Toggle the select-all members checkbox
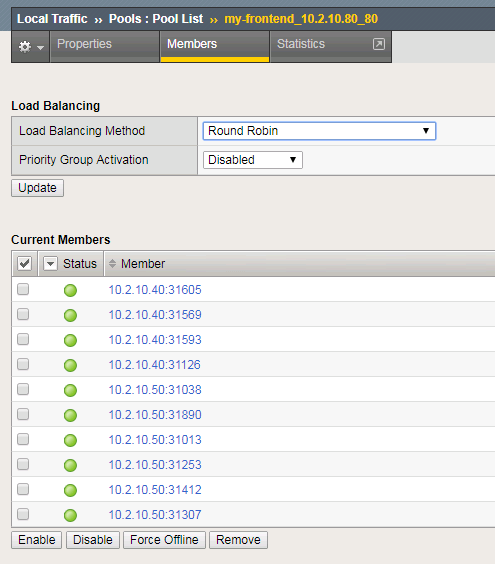The width and height of the screenshot is (495, 564). [x=24, y=264]
